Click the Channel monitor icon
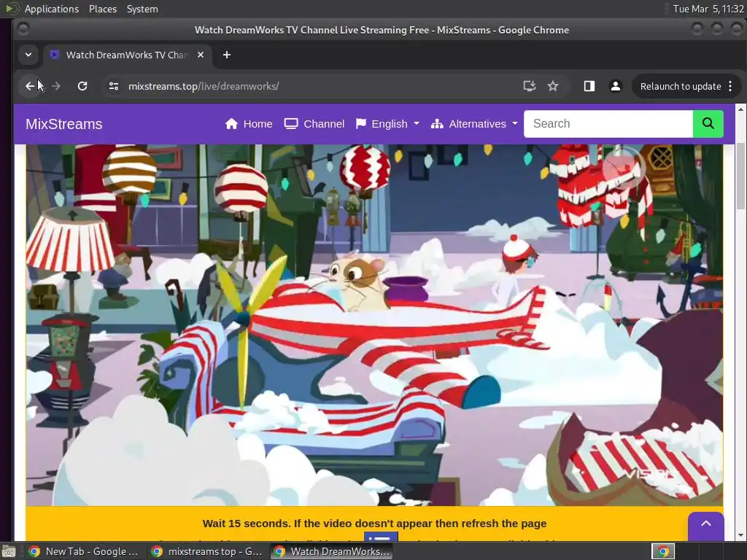Image resolution: width=747 pixels, height=560 pixels. point(291,124)
